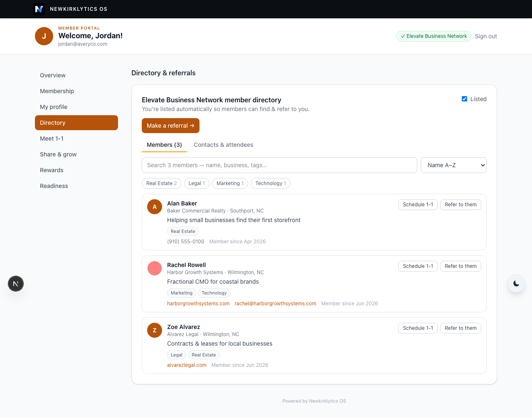Click 'Contracts & leases for local businesses'
Viewport: 532px width, 418px height.
[x=220, y=344]
